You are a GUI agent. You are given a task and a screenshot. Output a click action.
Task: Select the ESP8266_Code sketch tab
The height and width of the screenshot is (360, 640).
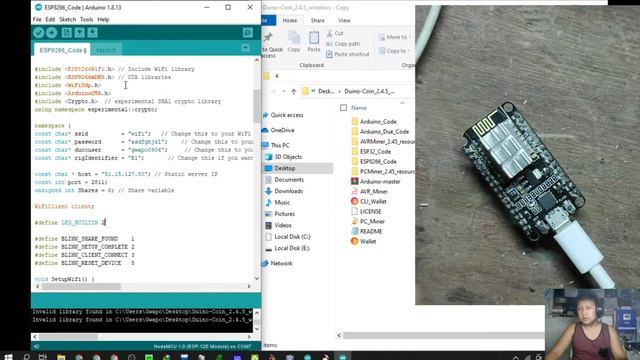coord(63,50)
